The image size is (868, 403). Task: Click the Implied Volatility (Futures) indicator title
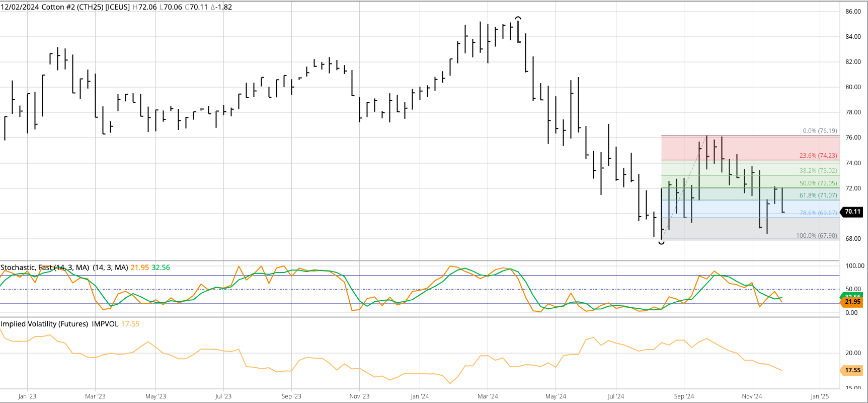(x=44, y=324)
